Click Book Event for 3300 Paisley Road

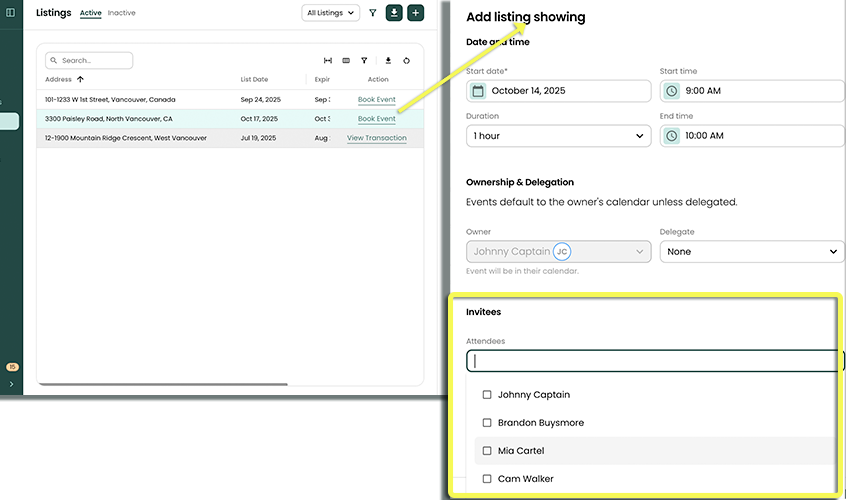click(377, 119)
